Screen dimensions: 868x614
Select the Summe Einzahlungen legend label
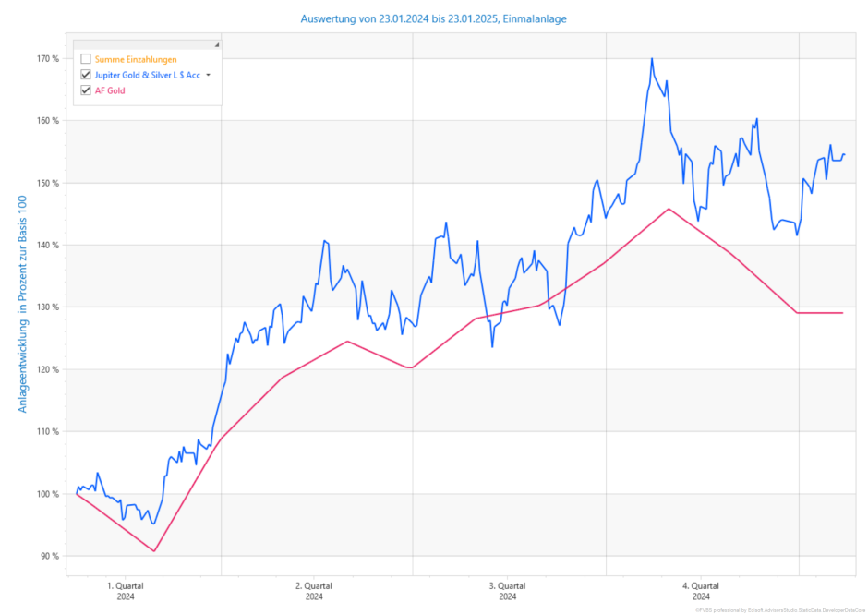136,59
